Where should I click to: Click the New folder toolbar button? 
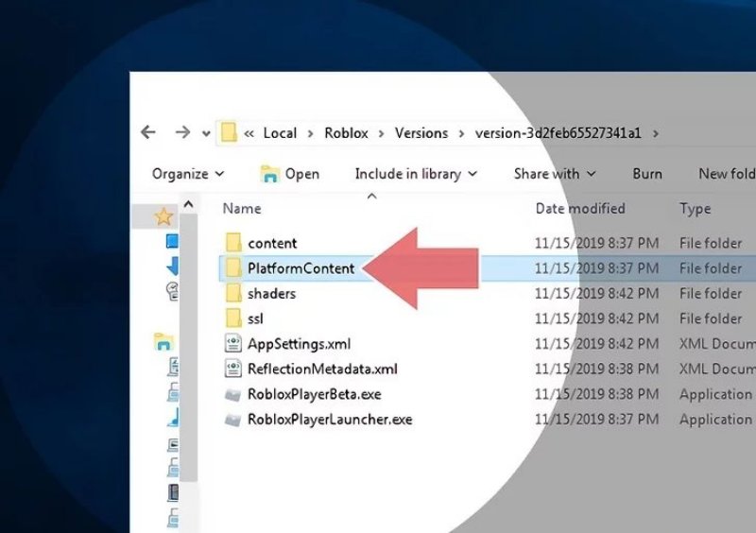tap(727, 174)
